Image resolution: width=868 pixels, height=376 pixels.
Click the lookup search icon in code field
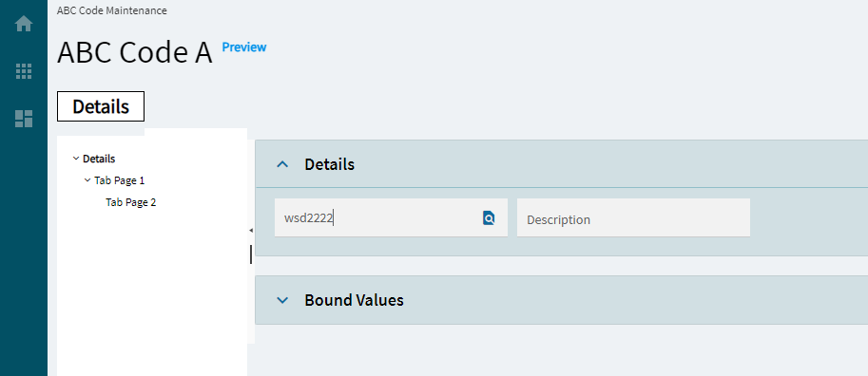[x=489, y=217]
